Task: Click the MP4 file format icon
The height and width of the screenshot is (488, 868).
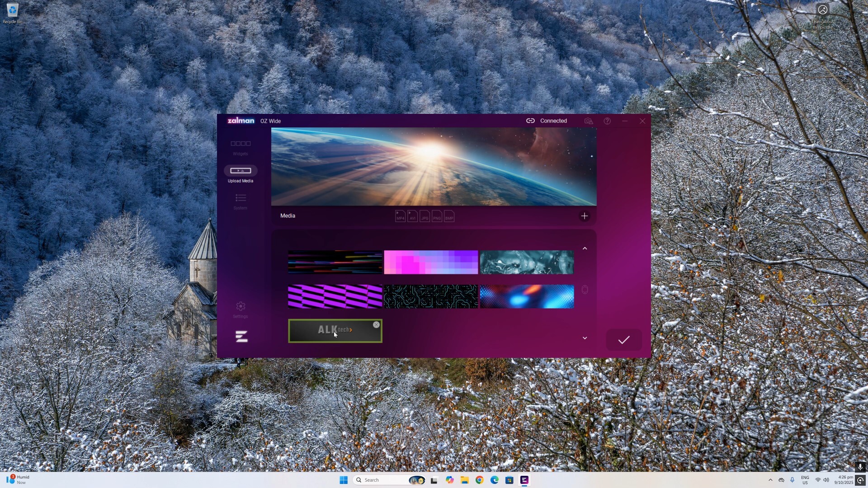Action: (400, 216)
